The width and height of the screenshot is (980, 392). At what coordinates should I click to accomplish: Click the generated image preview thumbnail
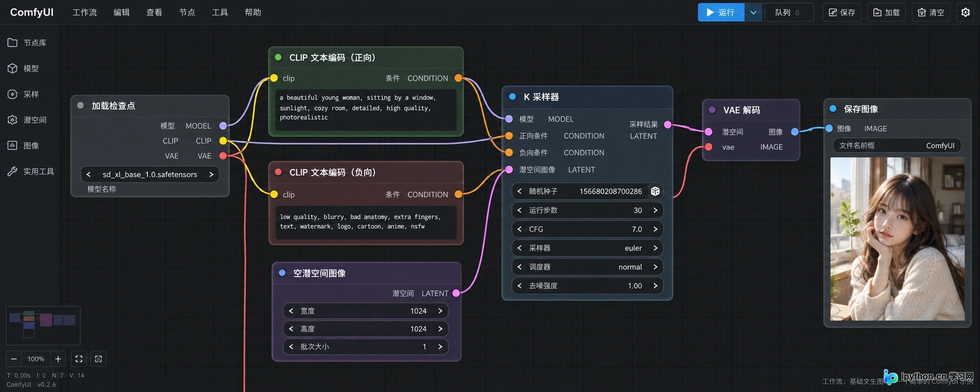pyautogui.click(x=897, y=239)
